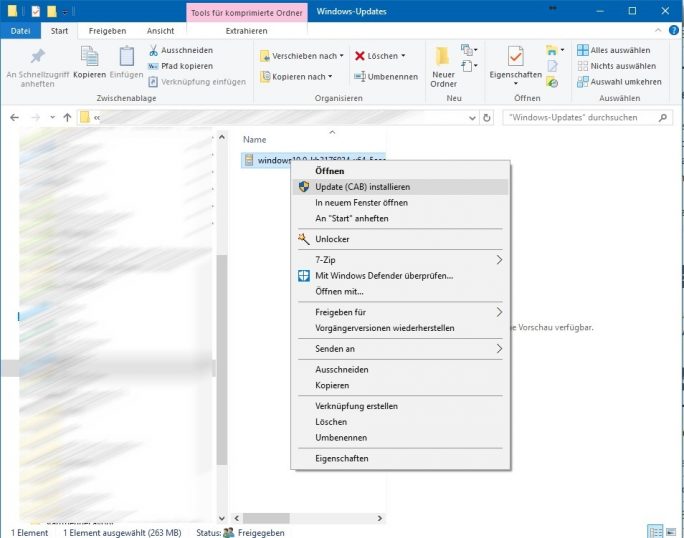
Task: Choose Unlocker in the context menu
Action: coord(400,239)
